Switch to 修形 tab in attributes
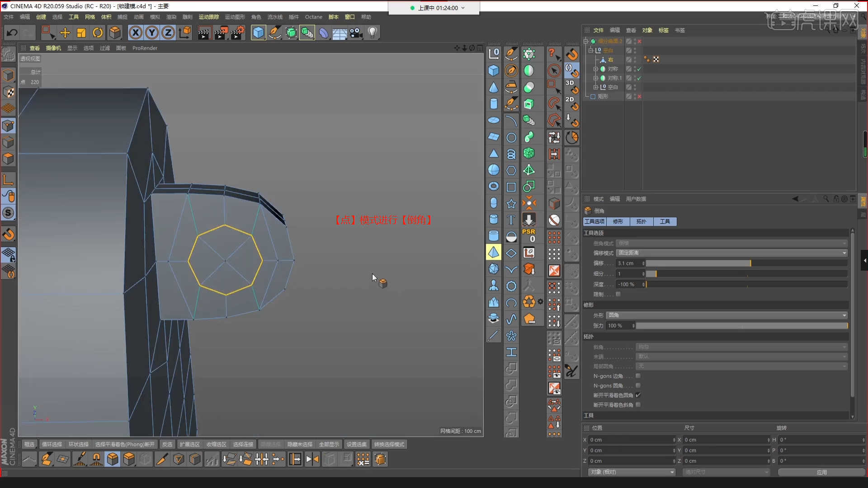This screenshot has height=488, width=868. [618, 221]
